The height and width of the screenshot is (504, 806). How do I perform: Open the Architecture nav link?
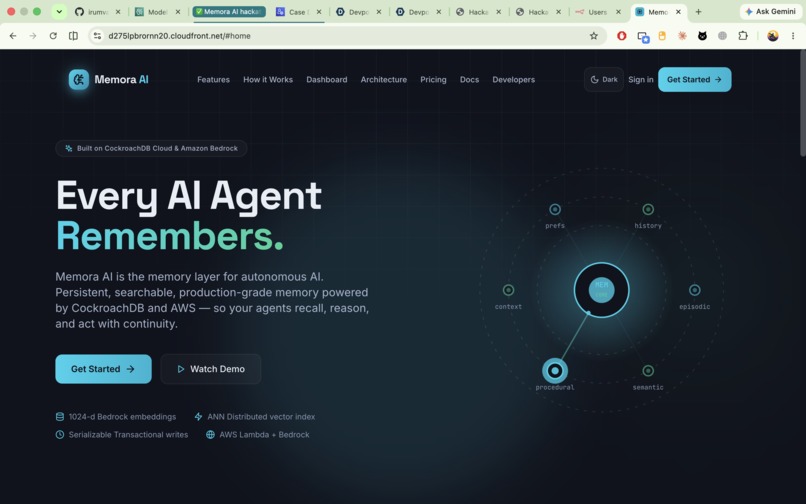(383, 80)
